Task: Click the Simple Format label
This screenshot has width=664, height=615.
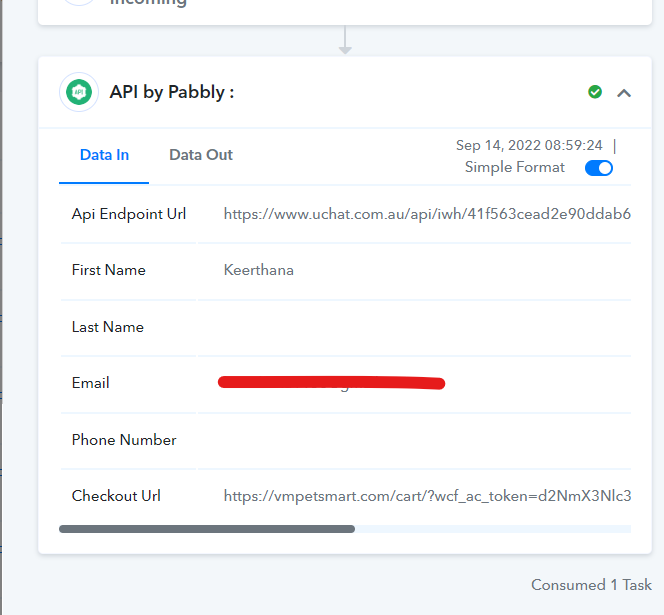Action: pyautogui.click(x=515, y=167)
